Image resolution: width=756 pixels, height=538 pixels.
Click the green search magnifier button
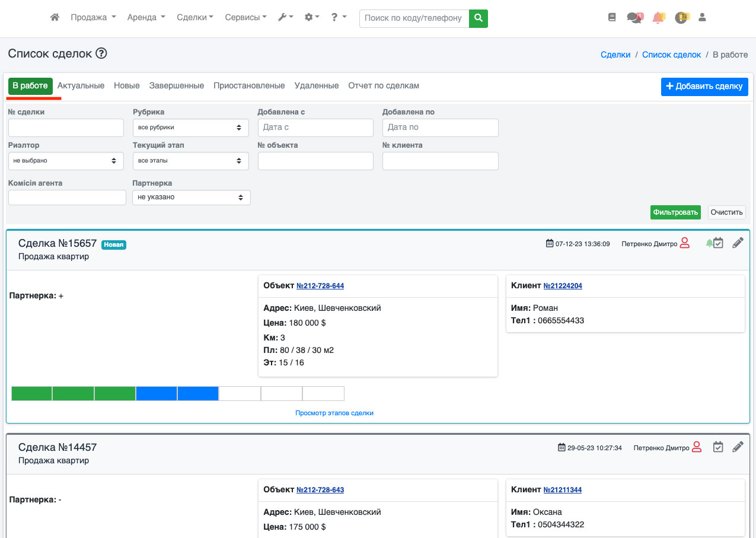coord(478,18)
